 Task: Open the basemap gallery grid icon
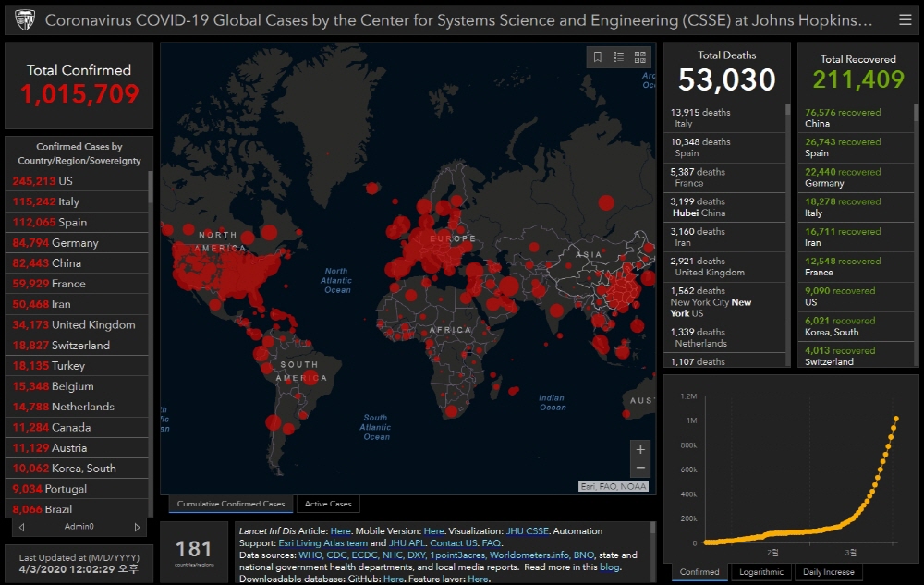[640, 57]
